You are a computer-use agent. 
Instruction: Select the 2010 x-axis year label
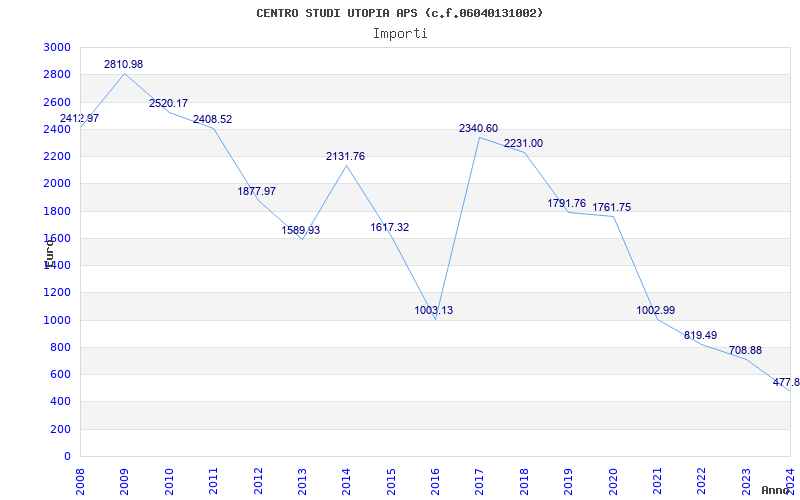point(169,481)
